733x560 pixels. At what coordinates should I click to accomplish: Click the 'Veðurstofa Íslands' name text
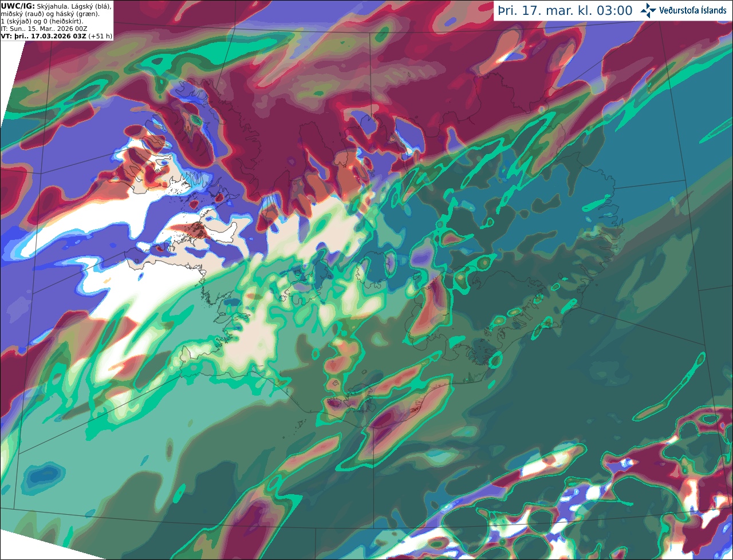tap(692, 10)
